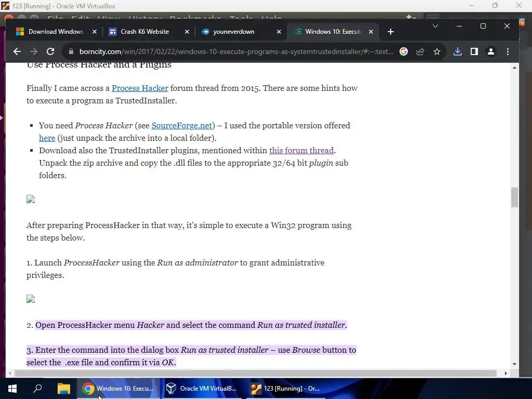Reload the borncity page
Viewport: 532px width, 399px height.
(x=50, y=51)
